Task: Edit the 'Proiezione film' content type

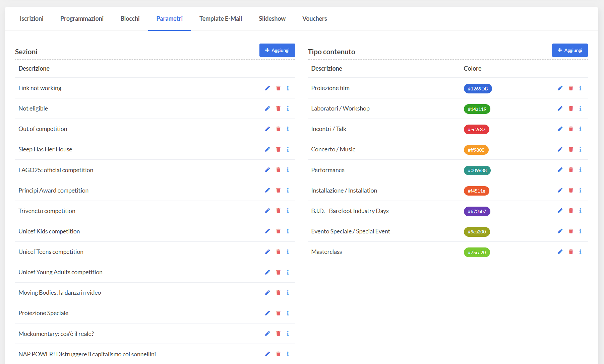Action: 560,88
